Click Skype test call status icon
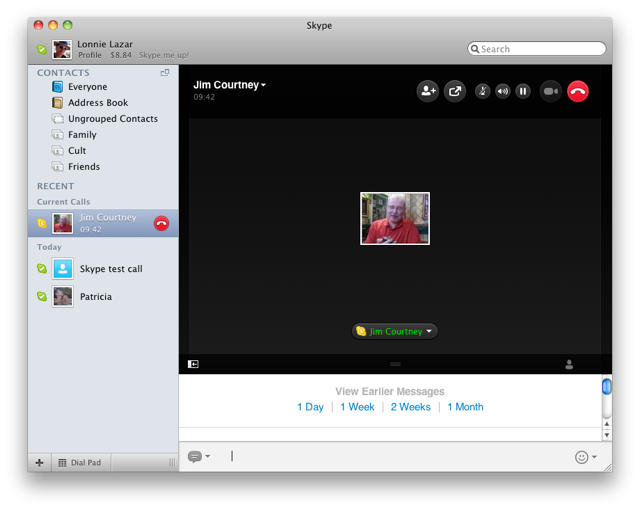Image resolution: width=640 pixels, height=510 pixels. [x=42, y=268]
